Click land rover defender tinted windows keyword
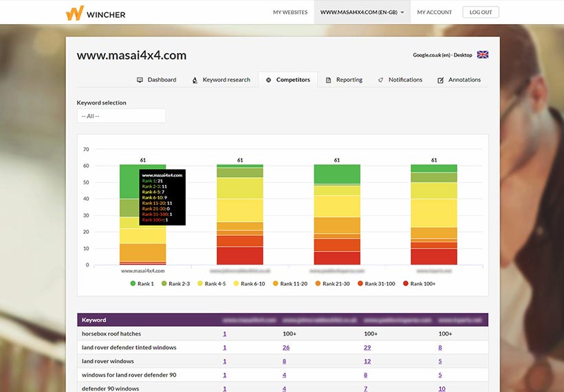 pos(129,347)
